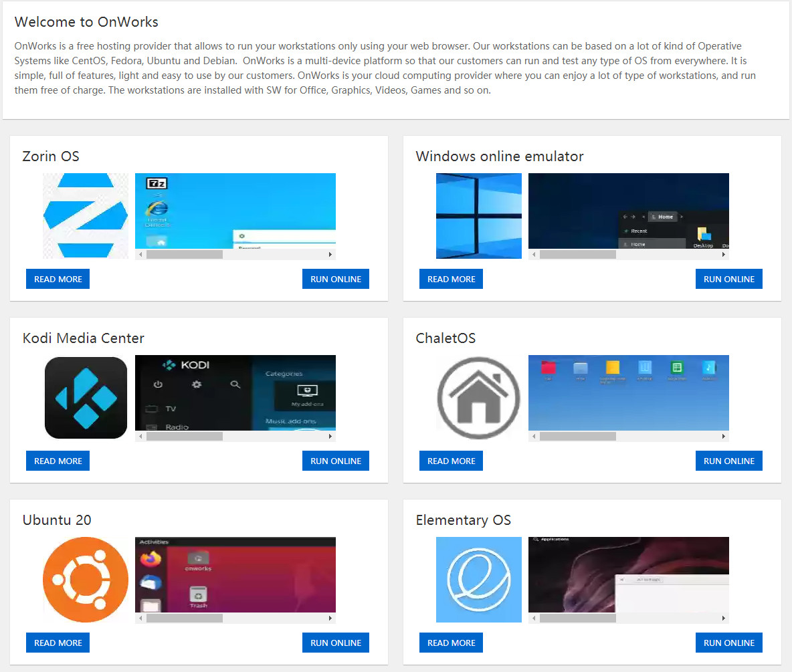Viewport: 792px width, 672px height.
Task: Click the Kodi Media Center title
Action: click(84, 338)
